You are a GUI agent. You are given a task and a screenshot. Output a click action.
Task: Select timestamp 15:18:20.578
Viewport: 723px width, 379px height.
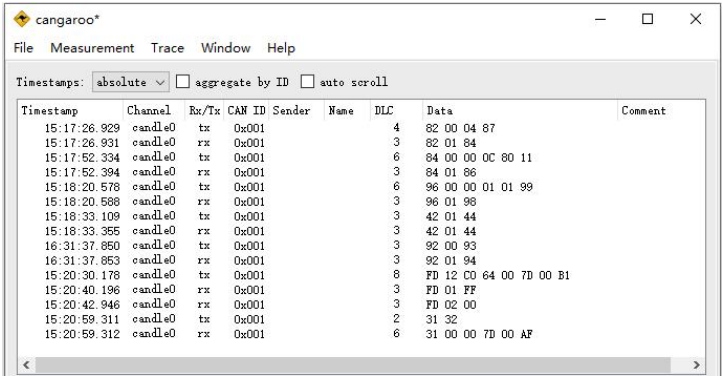[82, 187]
